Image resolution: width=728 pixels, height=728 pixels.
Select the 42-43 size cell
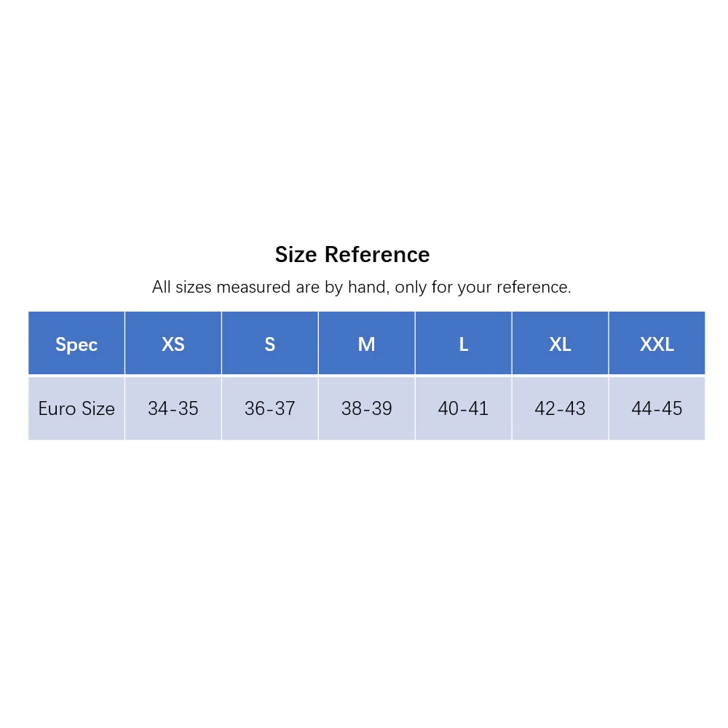pyautogui.click(x=561, y=408)
